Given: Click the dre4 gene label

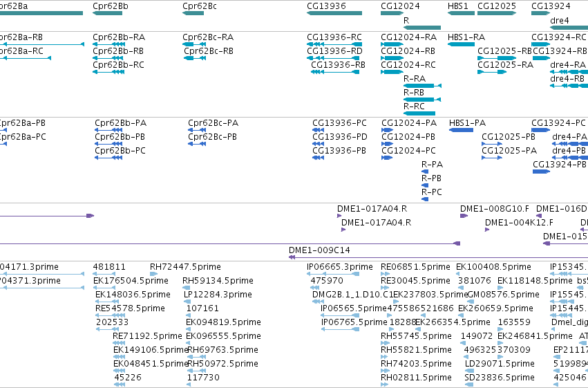Looking at the screenshot, I should point(560,21).
